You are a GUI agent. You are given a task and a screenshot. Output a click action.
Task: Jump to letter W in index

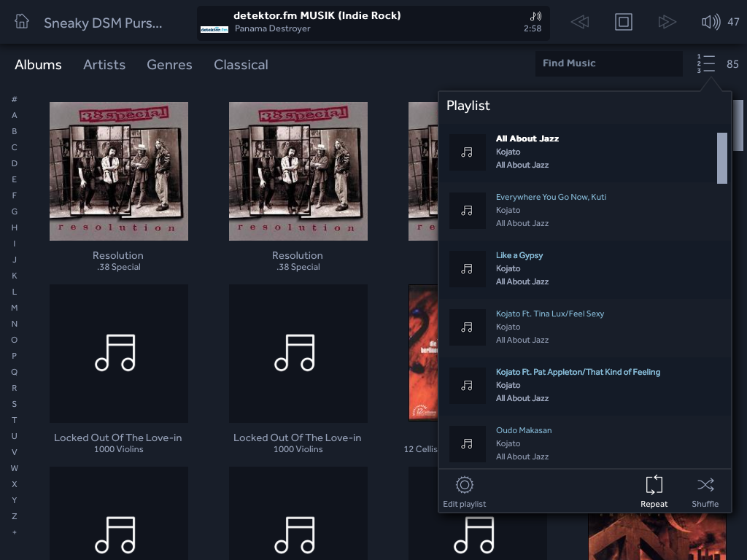tap(15, 468)
